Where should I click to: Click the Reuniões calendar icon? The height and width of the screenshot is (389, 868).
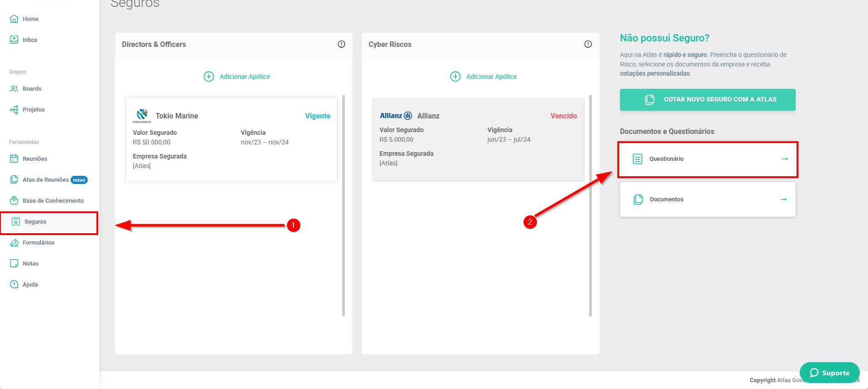pyautogui.click(x=14, y=159)
